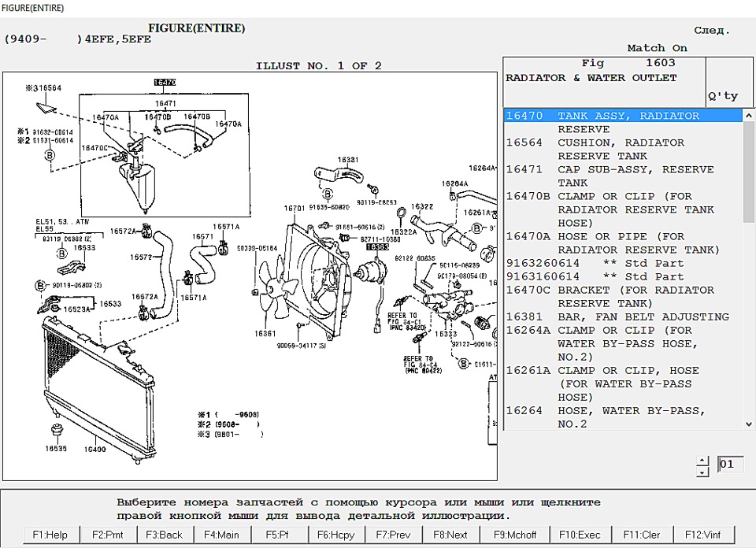Go back with the F3:Back button

coord(165,535)
